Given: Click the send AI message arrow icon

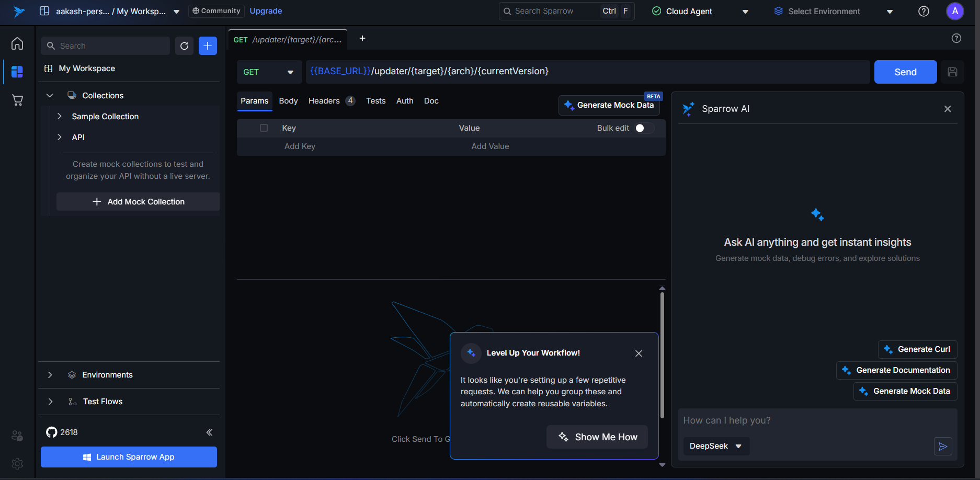Looking at the screenshot, I should (x=943, y=447).
